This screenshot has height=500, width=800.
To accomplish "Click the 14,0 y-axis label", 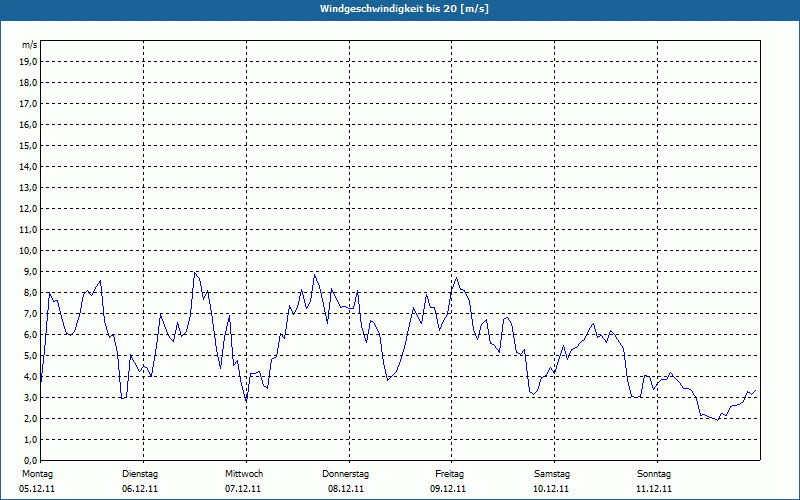I will click(x=28, y=166).
